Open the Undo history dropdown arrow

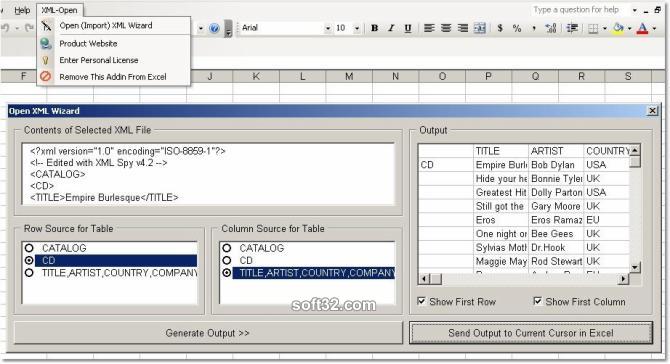(x=17, y=29)
